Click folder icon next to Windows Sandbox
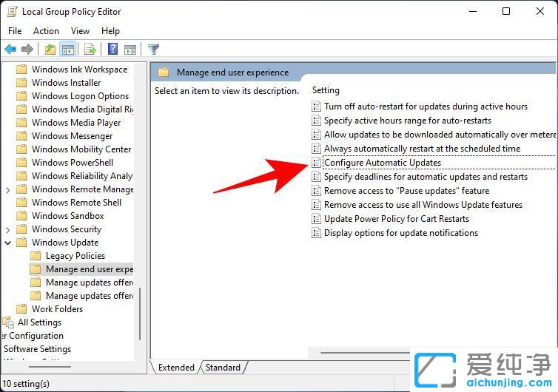558x392 pixels. pyautogui.click(x=21, y=216)
